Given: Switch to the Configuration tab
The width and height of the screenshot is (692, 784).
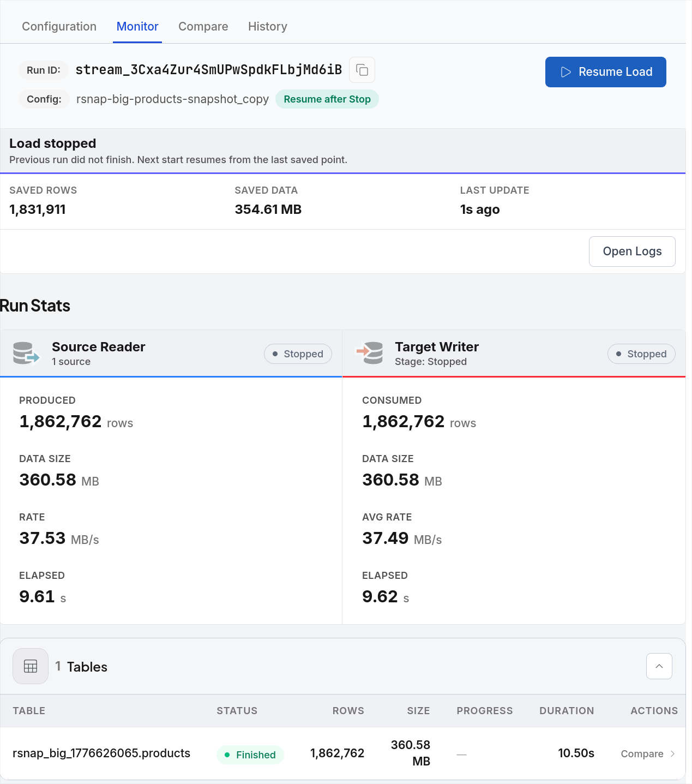Looking at the screenshot, I should point(59,26).
